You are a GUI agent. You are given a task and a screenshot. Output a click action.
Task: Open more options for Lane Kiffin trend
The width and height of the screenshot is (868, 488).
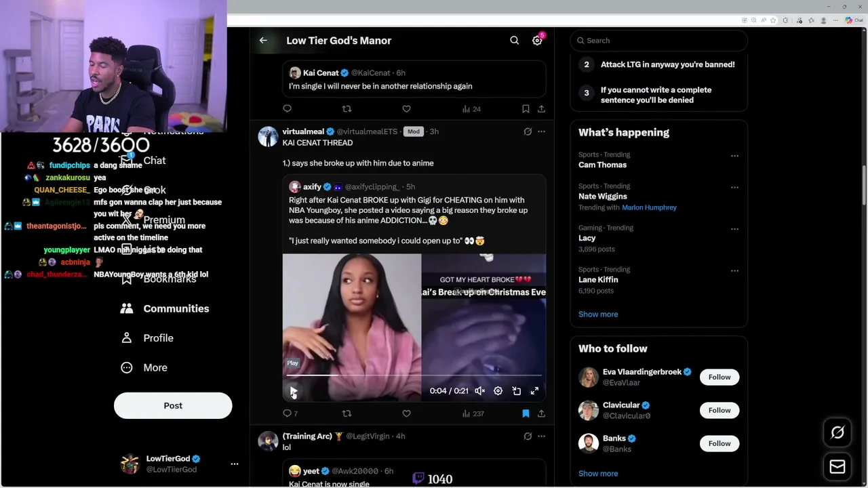(x=734, y=270)
